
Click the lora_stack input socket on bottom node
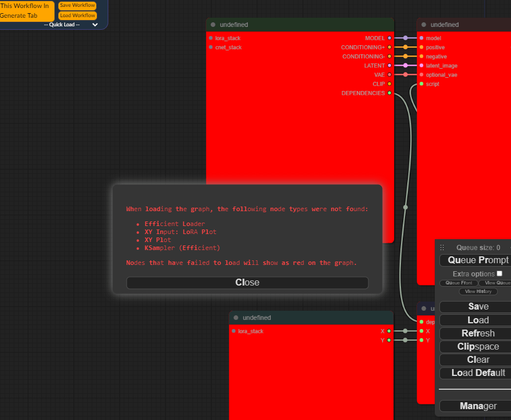click(x=234, y=331)
